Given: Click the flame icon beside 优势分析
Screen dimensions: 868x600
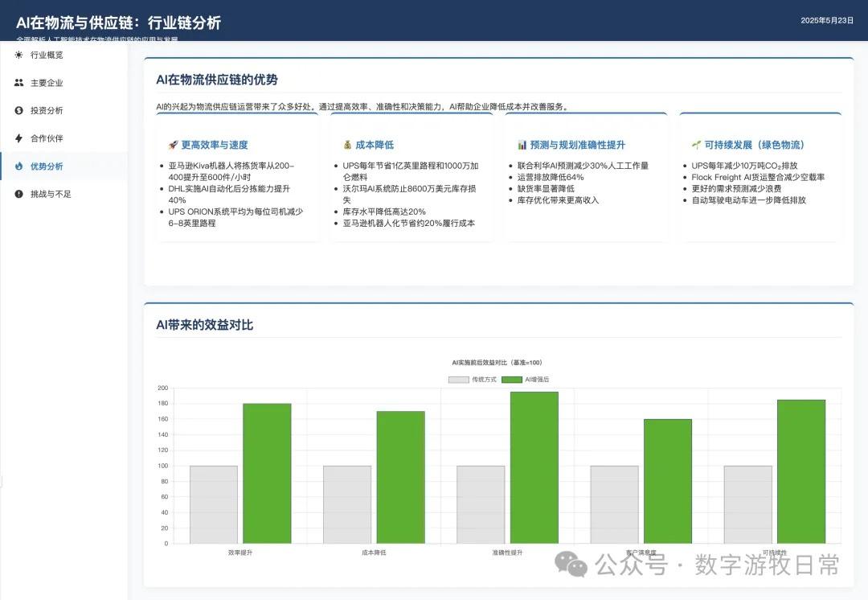Looking at the screenshot, I should pyautogui.click(x=18, y=166).
